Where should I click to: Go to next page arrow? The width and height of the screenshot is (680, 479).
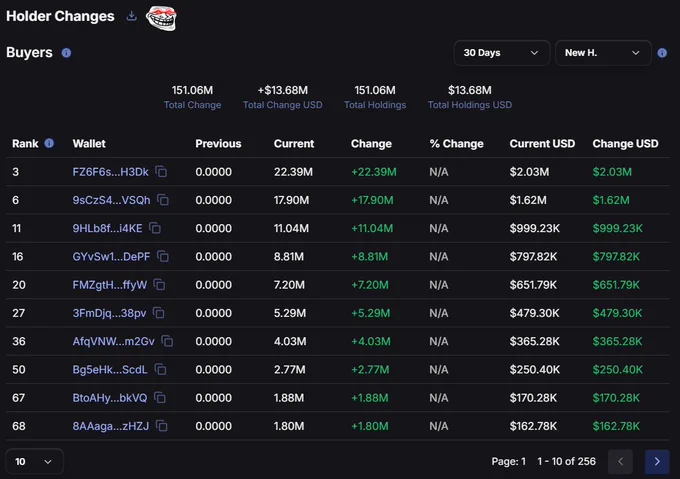(657, 462)
